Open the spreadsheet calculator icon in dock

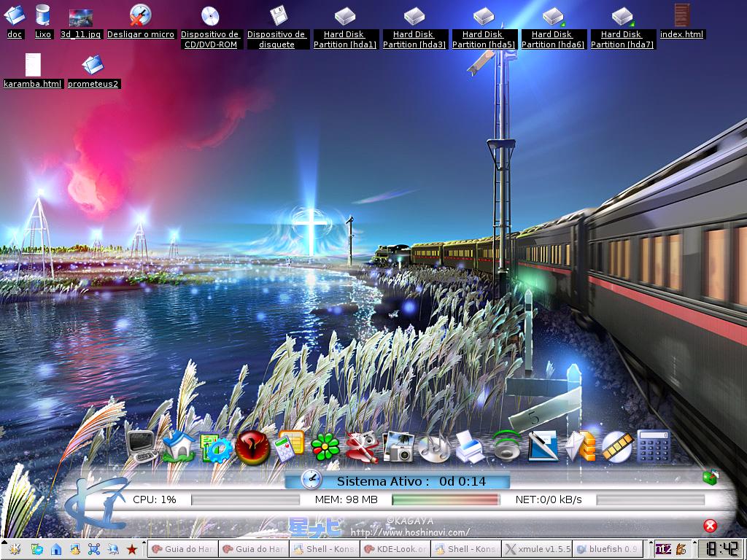pos(289,446)
